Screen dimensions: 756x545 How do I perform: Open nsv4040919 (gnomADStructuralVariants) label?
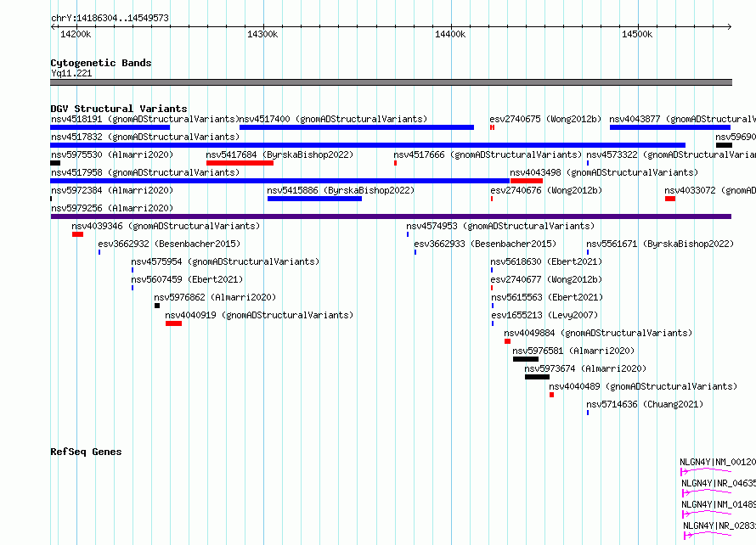[x=259, y=315]
